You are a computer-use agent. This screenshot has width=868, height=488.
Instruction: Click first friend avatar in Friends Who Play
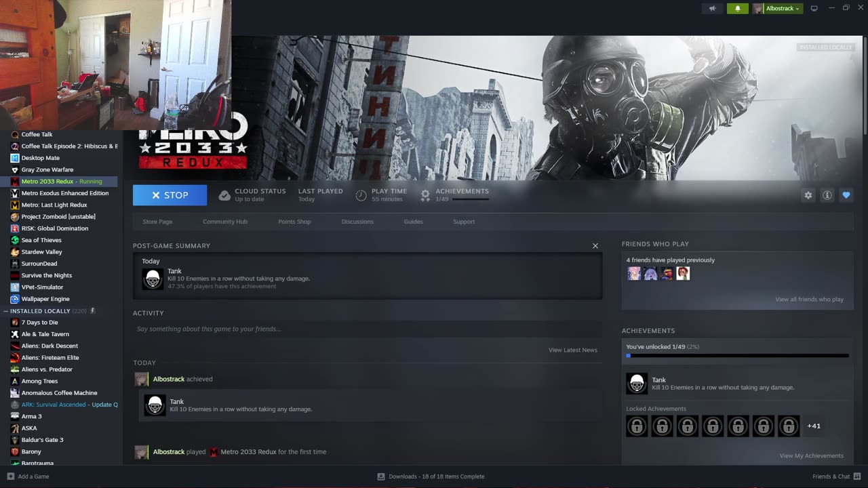click(634, 273)
